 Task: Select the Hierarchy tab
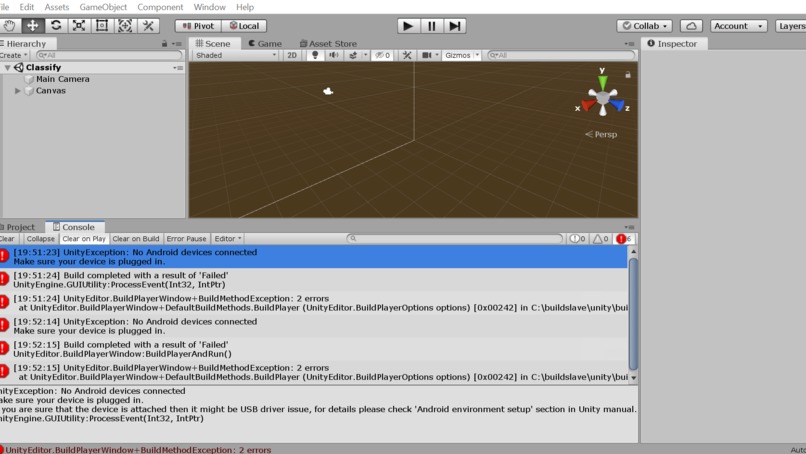(x=24, y=44)
